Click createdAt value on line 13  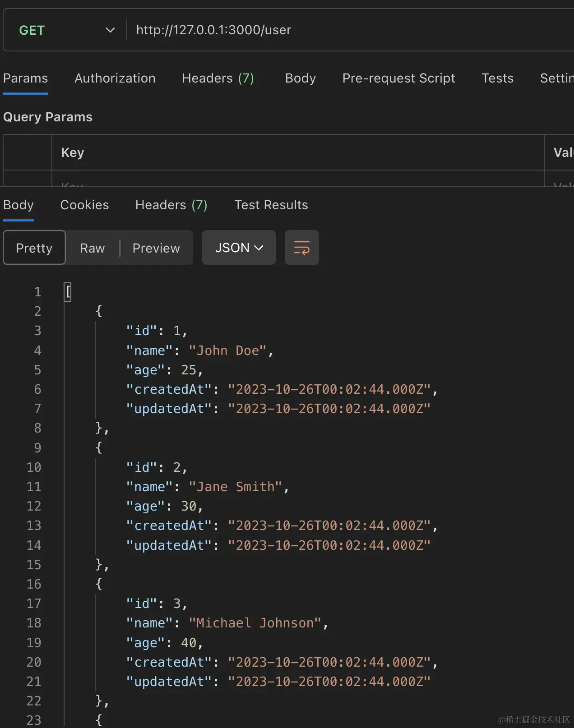(x=329, y=525)
